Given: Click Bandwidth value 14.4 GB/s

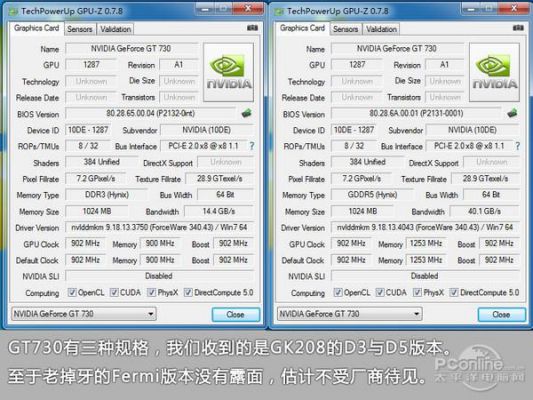Looking at the screenshot, I should click(x=219, y=211).
